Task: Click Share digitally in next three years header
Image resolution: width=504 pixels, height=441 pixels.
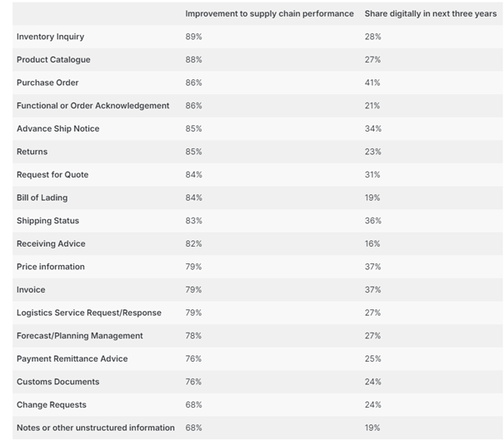Action: point(431,14)
